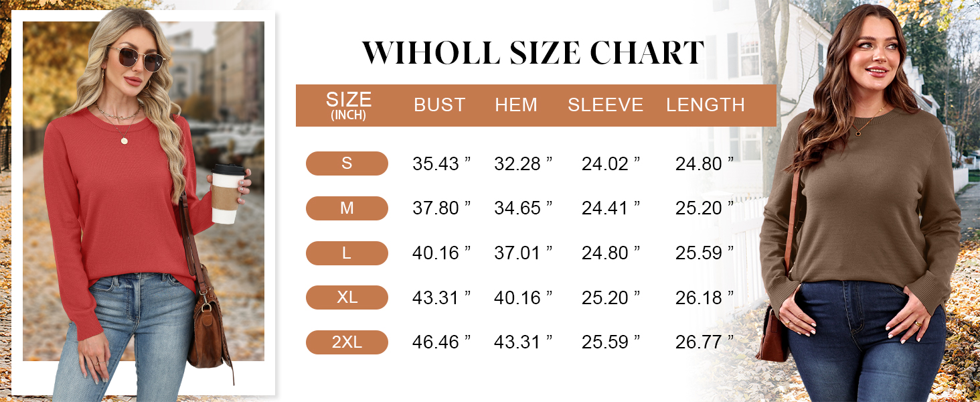Click the HEM column header
The height and width of the screenshot is (402, 980).
[516, 105]
